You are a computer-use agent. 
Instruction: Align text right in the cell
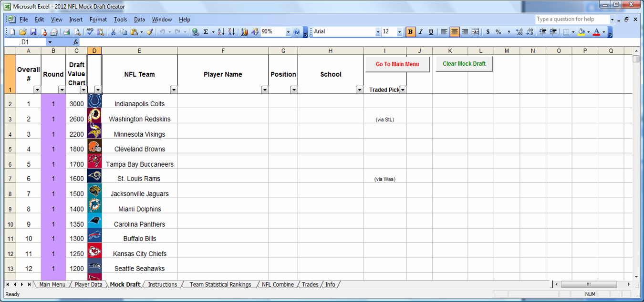click(x=465, y=32)
